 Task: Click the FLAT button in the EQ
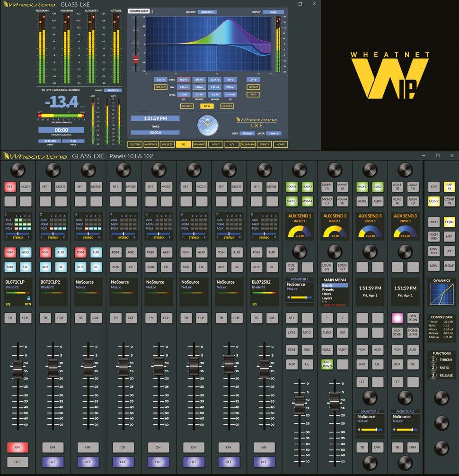click(253, 95)
